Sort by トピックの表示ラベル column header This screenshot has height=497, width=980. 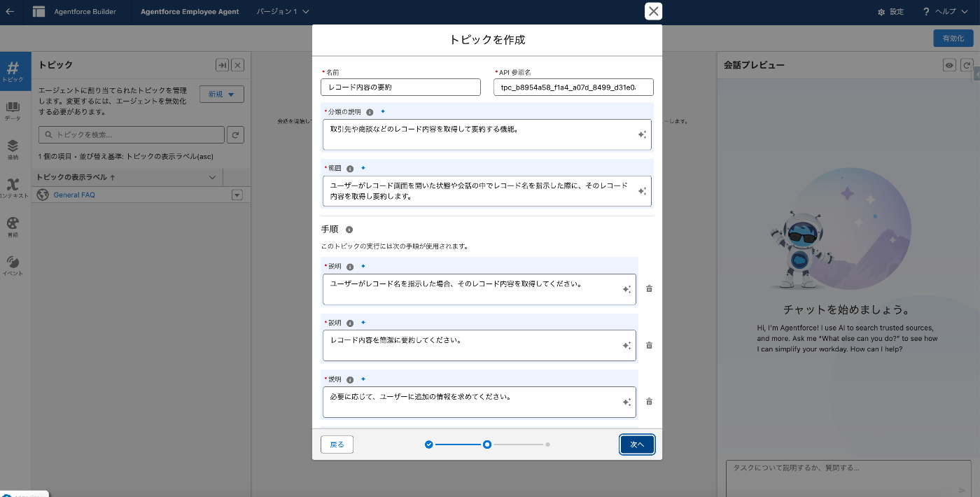76,178
